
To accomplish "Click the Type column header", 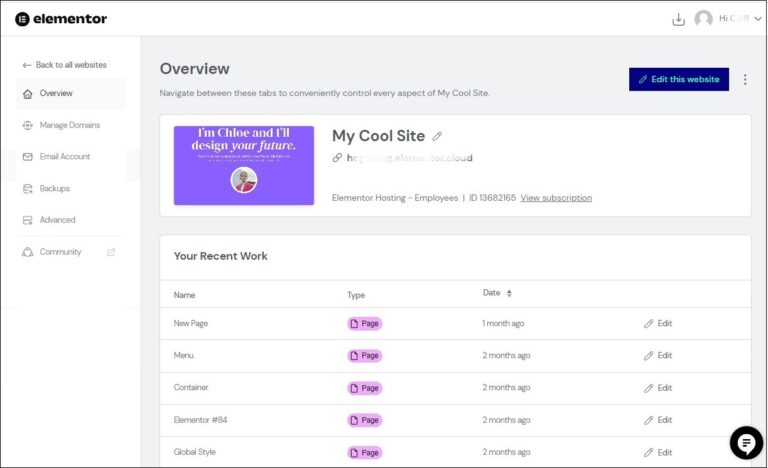I will [356, 295].
